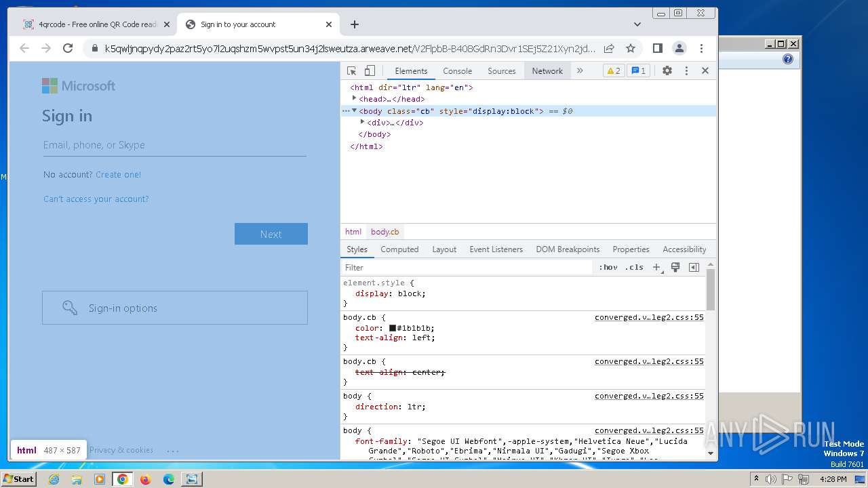Click the html breadcrumb
868x488 pixels.
(x=353, y=232)
